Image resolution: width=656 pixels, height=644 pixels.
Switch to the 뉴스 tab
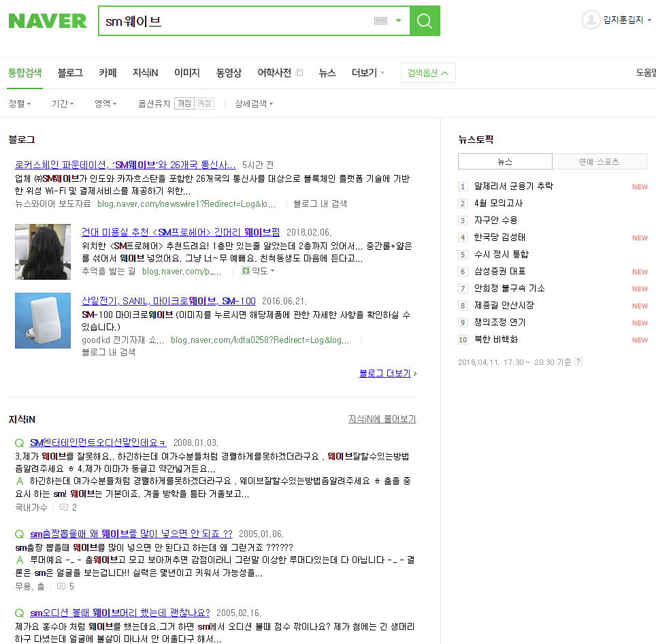[x=327, y=73]
